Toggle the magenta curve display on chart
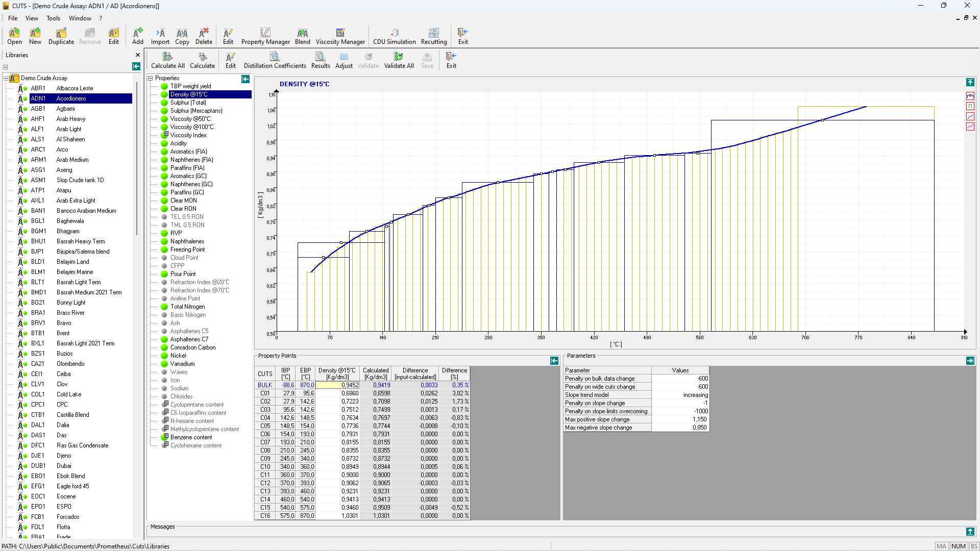This screenshot has width=980, height=551. pyautogui.click(x=970, y=127)
